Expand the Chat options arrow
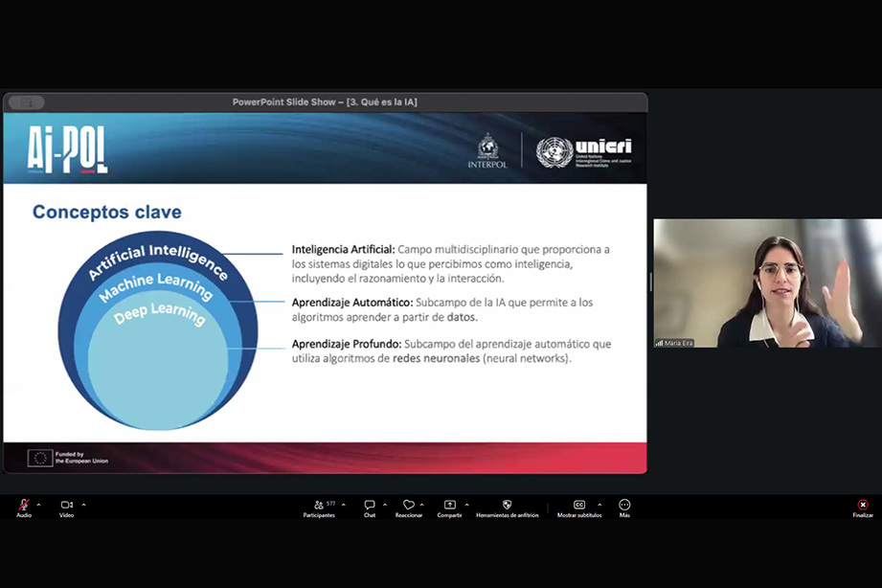This screenshot has height=588, width=882. (385, 505)
